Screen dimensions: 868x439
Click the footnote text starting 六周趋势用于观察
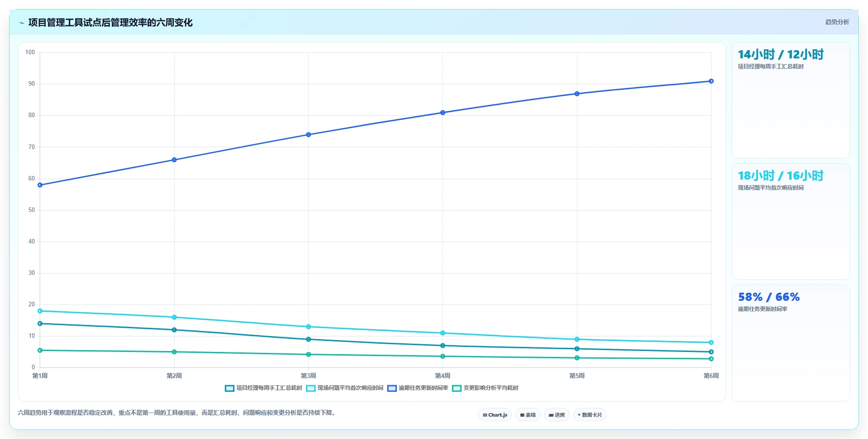click(177, 413)
